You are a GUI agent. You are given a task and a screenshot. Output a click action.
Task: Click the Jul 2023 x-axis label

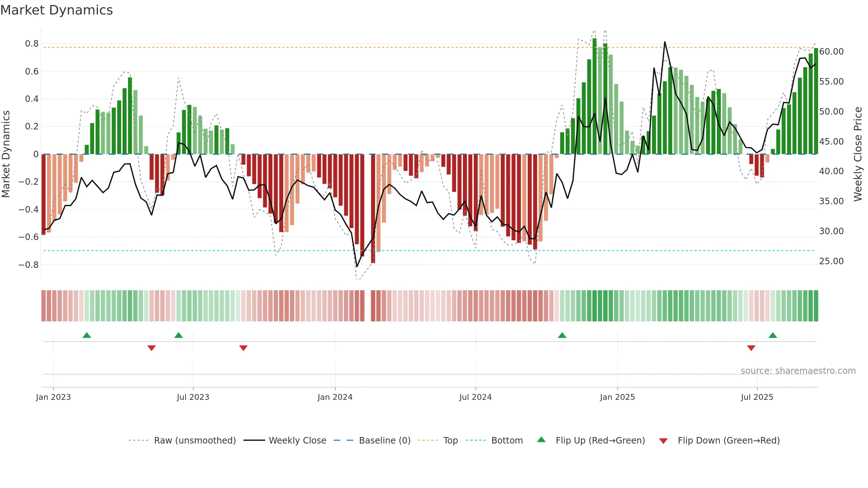(x=193, y=397)
